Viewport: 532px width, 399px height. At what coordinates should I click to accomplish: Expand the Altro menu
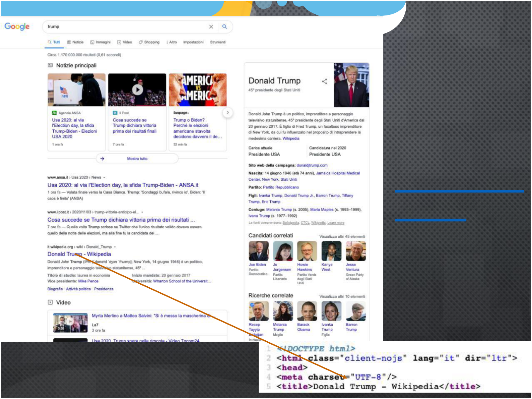click(172, 42)
